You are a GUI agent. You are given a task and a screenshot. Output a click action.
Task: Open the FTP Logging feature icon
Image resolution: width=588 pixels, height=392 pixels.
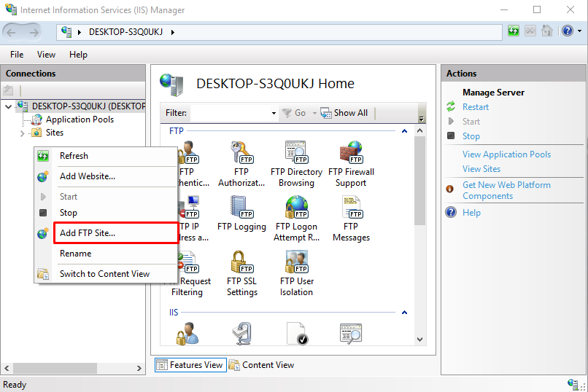point(241,207)
